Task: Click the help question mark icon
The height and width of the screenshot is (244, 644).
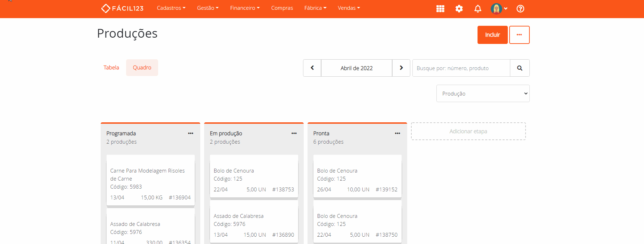Action: [520, 9]
